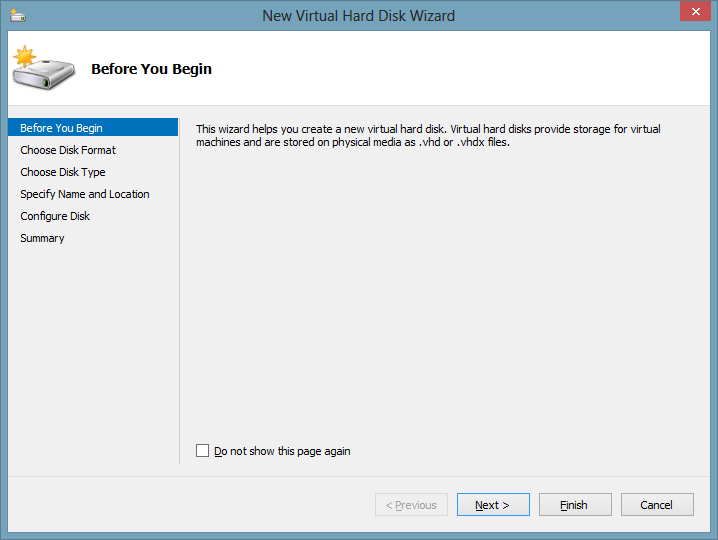Viewport: 718px width, 540px height.
Task: Open the Choose Disk Type step
Action: (63, 172)
